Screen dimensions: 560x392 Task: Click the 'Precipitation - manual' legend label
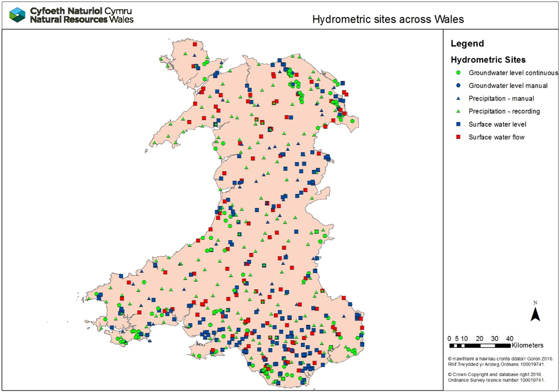(x=501, y=98)
